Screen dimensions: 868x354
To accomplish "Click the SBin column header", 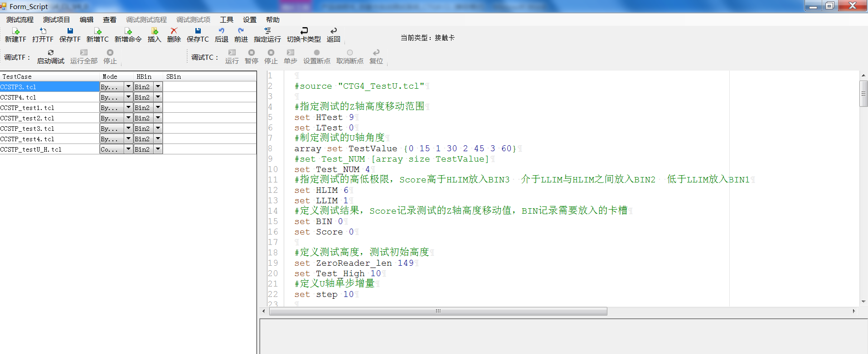I will pos(210,77).
